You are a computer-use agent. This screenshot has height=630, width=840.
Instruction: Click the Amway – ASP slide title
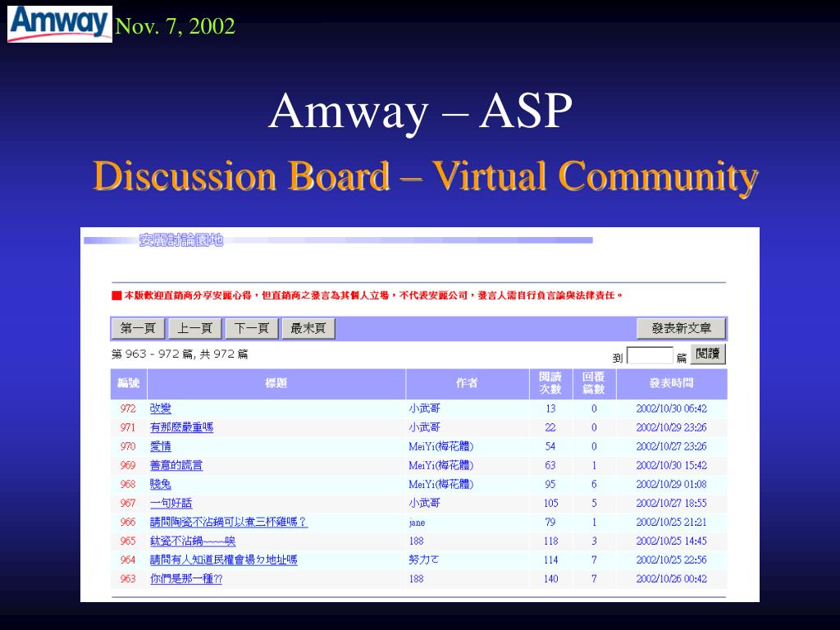pos(421,111)
